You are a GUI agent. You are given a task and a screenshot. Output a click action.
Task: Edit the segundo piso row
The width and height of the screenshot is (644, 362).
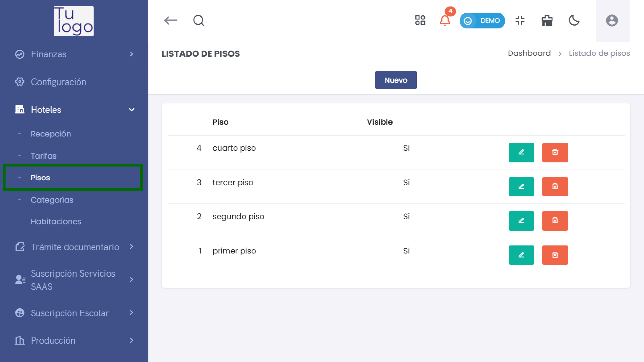coord(521,221)
